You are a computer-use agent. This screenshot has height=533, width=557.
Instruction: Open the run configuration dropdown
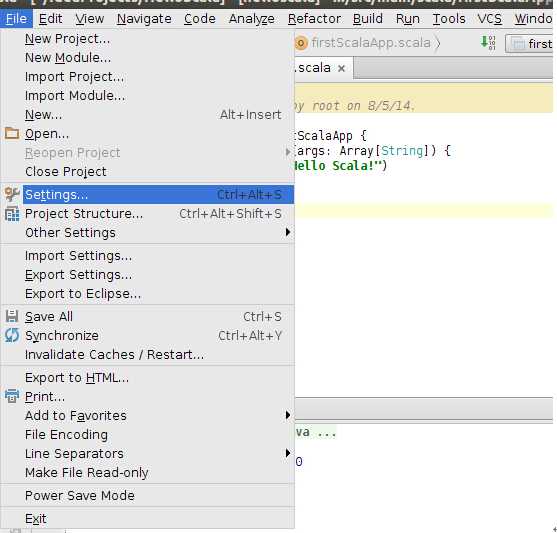pyautogui.click(x=529, y=44)
